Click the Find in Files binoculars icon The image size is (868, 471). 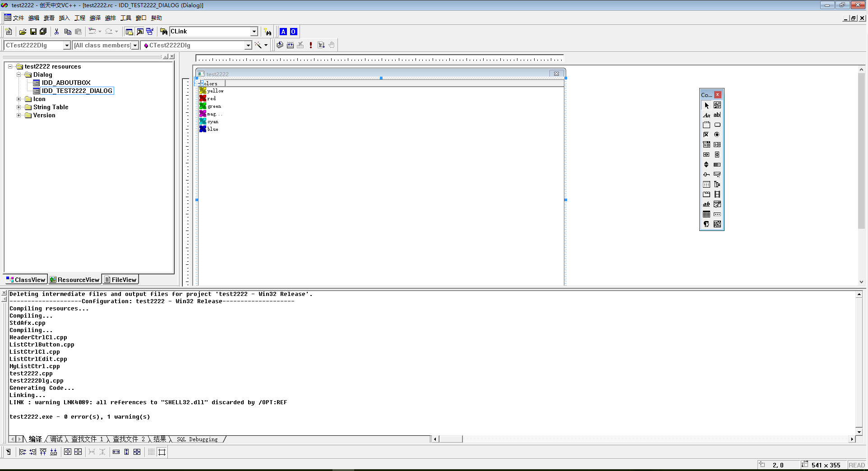click(x=164, y=32)
